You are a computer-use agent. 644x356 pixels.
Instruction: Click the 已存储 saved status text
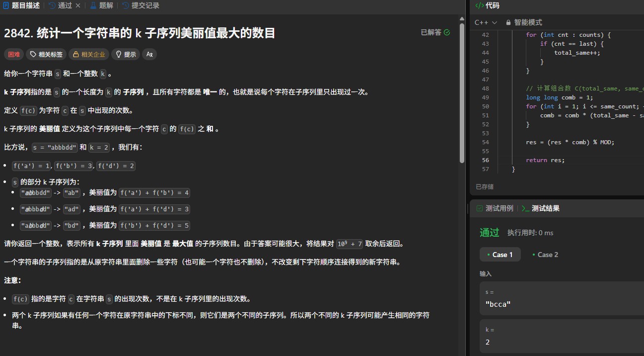tap(485, 186)
